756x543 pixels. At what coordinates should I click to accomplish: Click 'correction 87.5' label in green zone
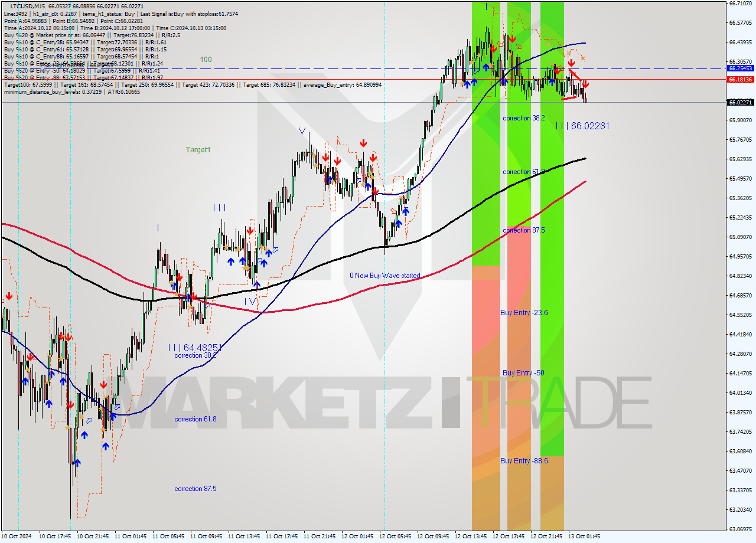coord(524,230)
